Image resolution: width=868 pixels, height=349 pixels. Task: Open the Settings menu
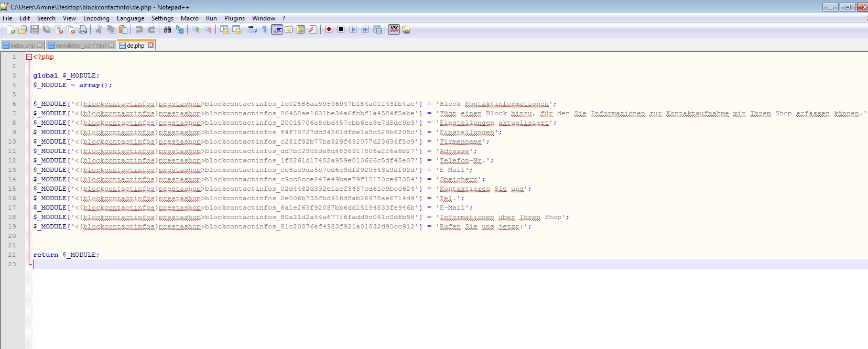click(162, 18)
